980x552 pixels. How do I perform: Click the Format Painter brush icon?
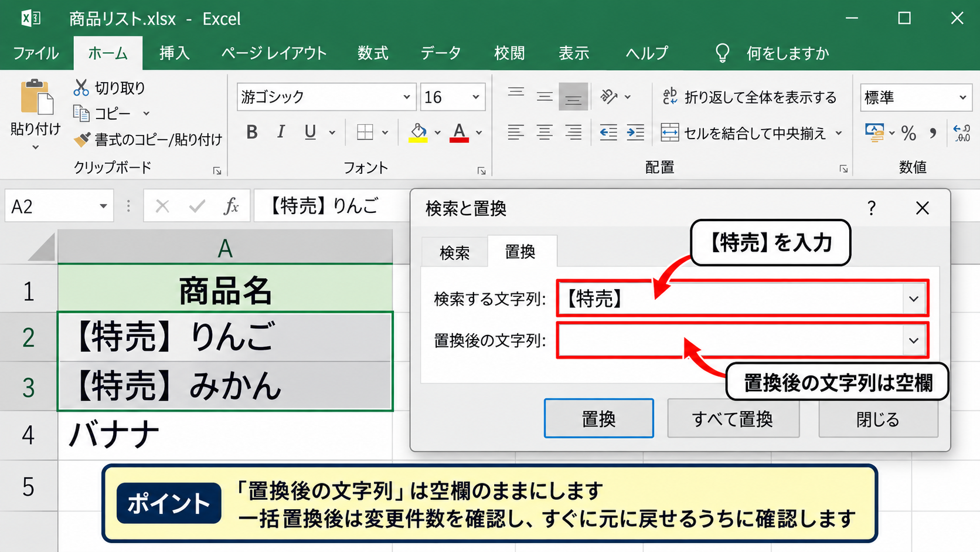point(81,139)
